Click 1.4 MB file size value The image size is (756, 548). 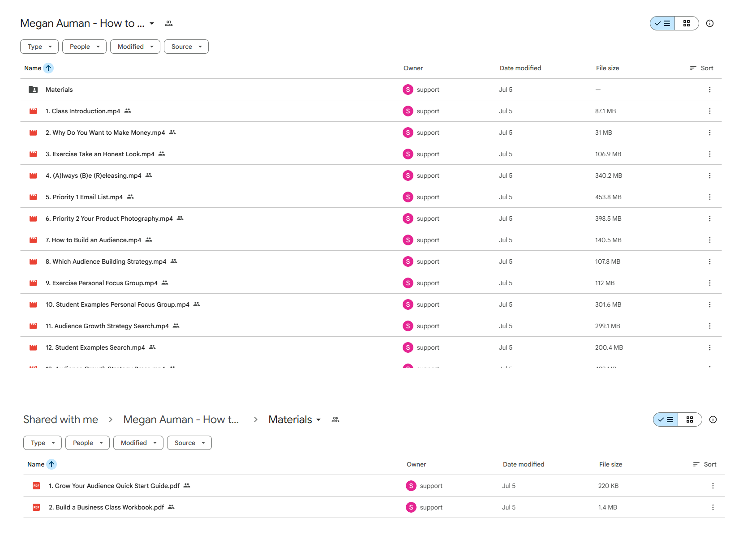click(x=608, y=507)
